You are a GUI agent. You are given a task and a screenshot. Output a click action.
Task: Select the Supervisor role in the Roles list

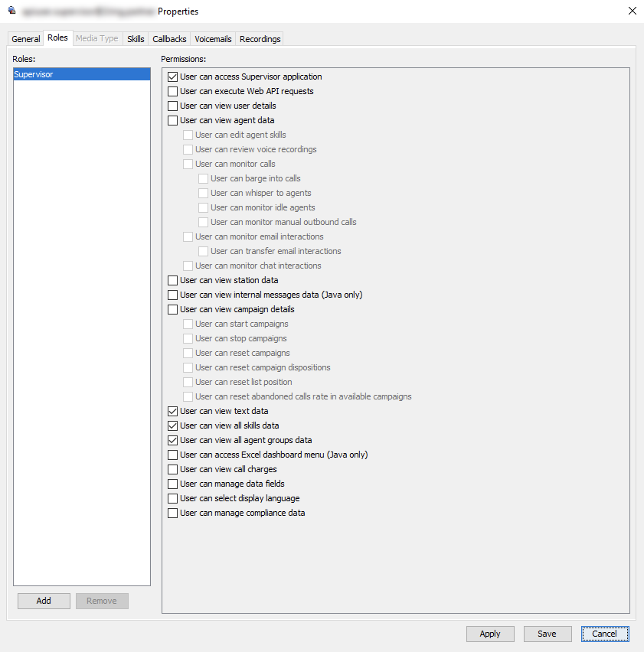coord(80,74)
